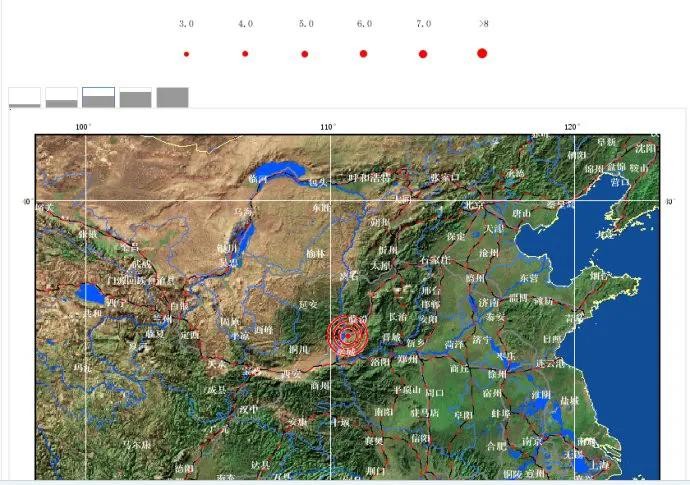Click the magnitude 6.0 legend dot
690x485 pixels.
pyautogui.click(x=364, y=54)
